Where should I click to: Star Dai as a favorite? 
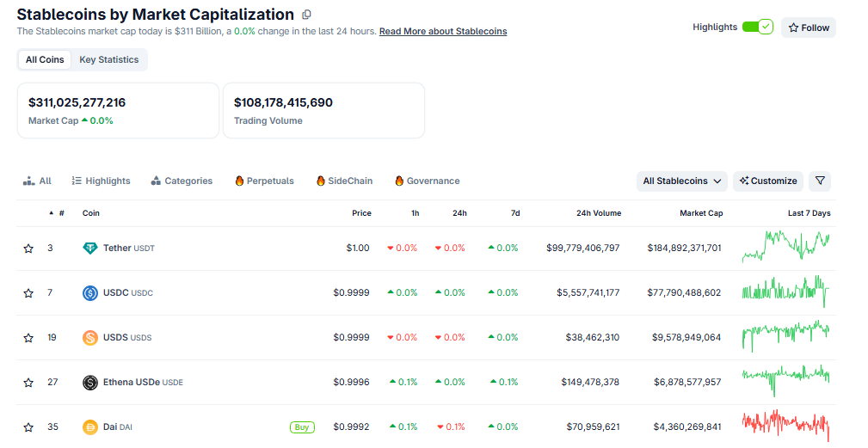pos(28,427)
